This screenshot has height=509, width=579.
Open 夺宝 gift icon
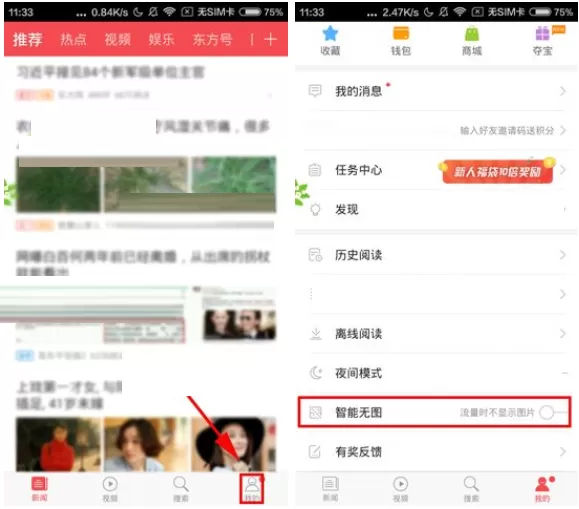pyautogui.click(x=542, y=34)
